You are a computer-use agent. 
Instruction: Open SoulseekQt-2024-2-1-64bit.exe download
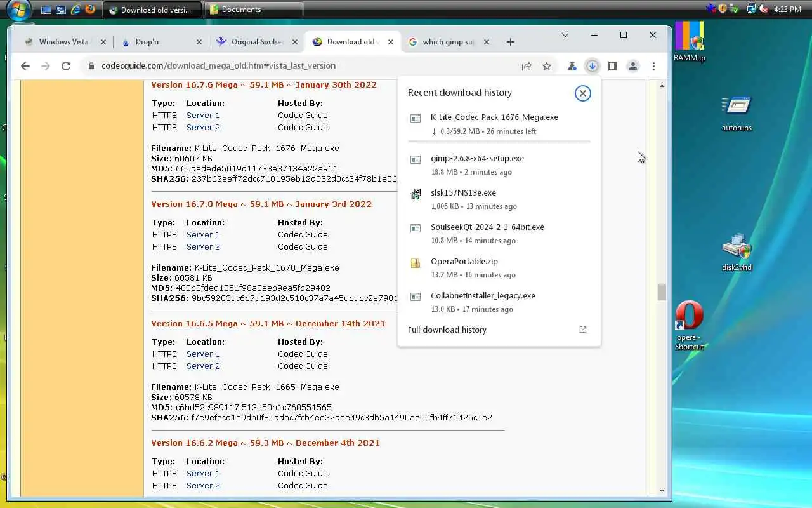[x=499, y=233]
